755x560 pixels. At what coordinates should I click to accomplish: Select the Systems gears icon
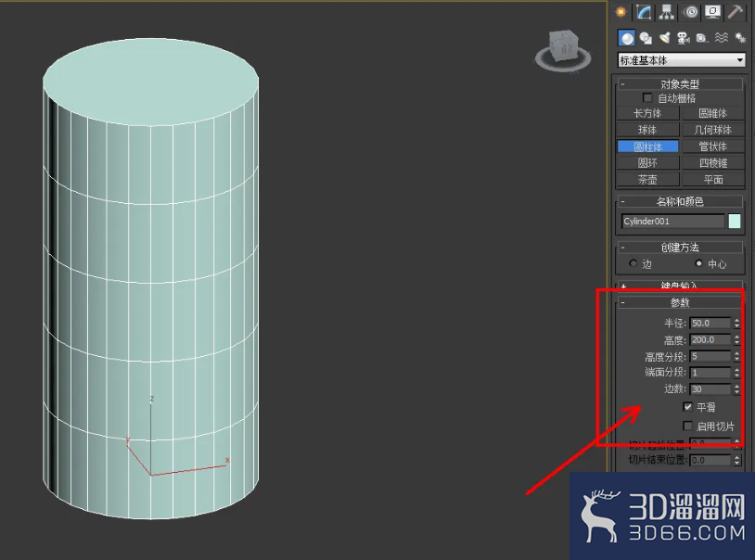click(739, 38)
